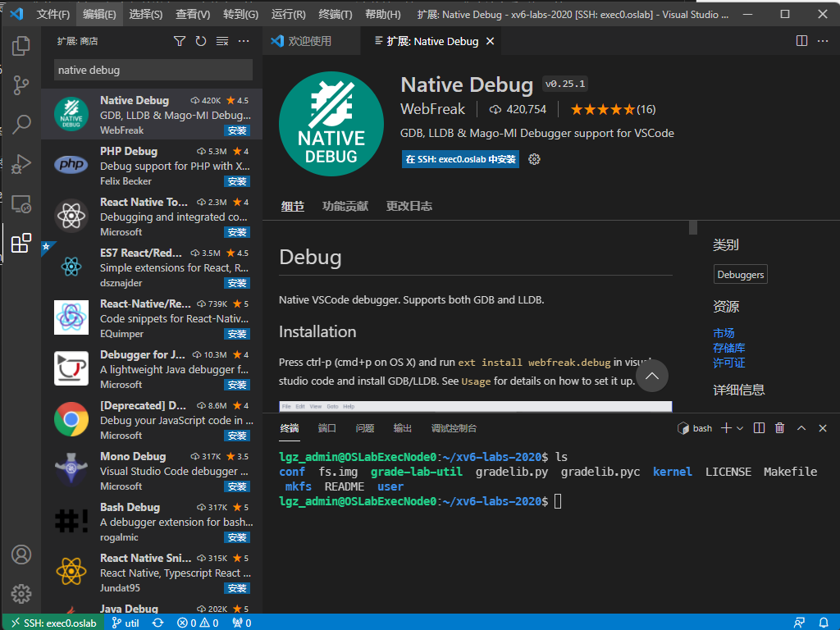
Task: Split the bash terminal
Action: click(759, 427)
